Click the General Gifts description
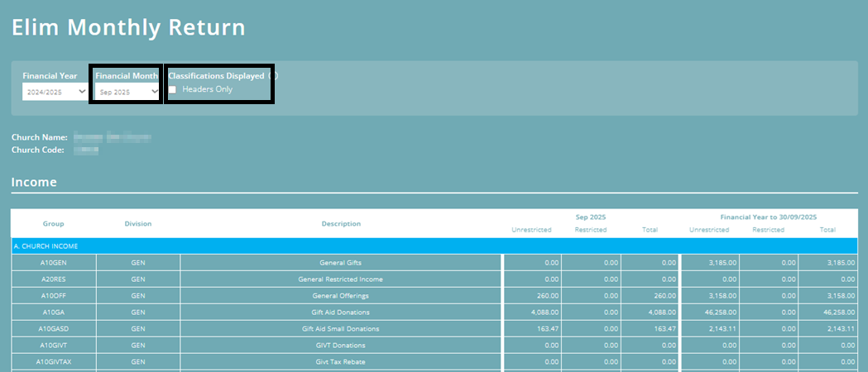The height and width of the screenshot is (372, 868). coord(341,263)
